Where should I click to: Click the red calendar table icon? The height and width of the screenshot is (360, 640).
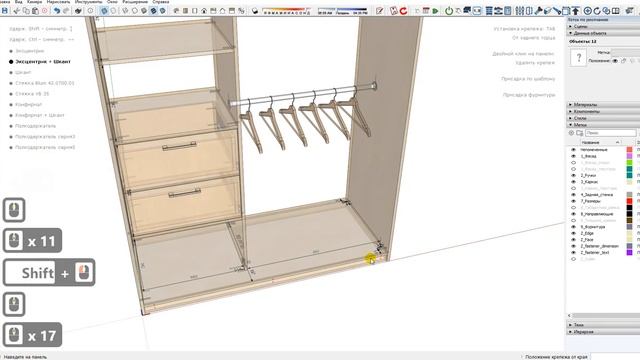coord(426,11)
